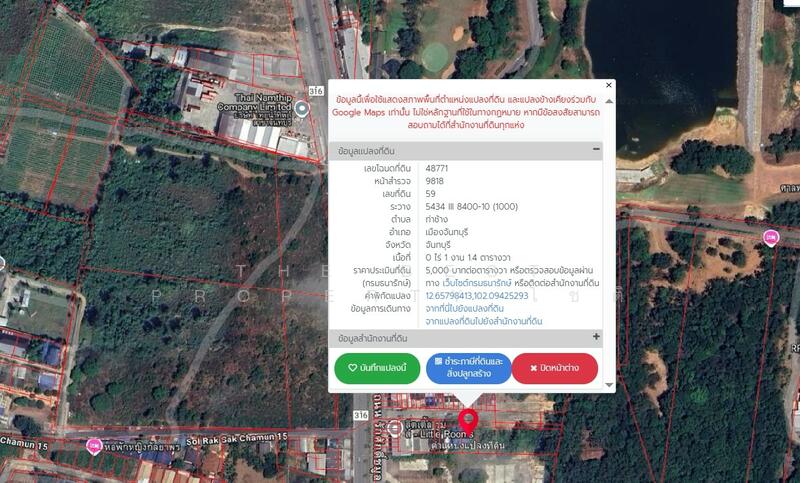The height and width of the screenshot is (483, 800).
Task: Click the pink marker on Soi Rak Sak Chamun
Action: pyautogui.click(x=95, y=446)
